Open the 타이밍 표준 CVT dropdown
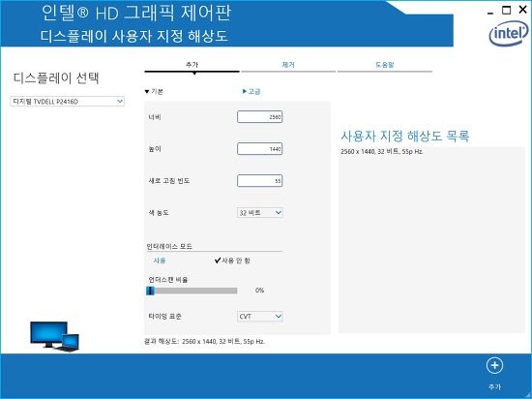Image resolution: width=532 pixels, height=399 pixels. click(260, 317)
